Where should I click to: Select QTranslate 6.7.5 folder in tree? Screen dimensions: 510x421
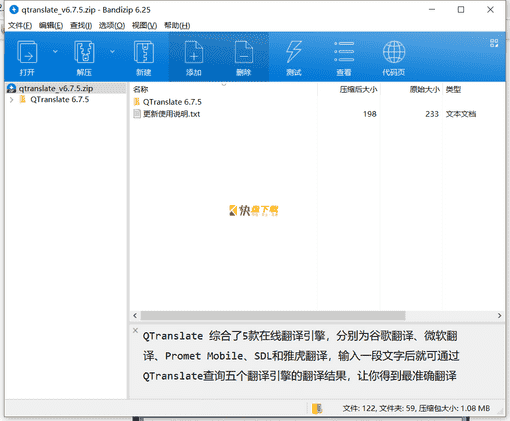[x=60, y=100]
